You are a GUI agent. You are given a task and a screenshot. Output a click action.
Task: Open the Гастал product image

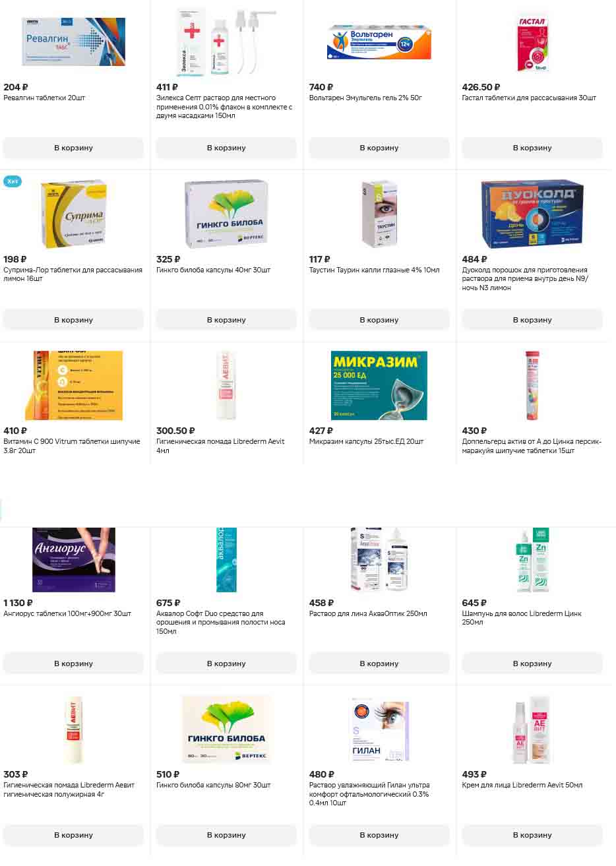coord(532,42)
